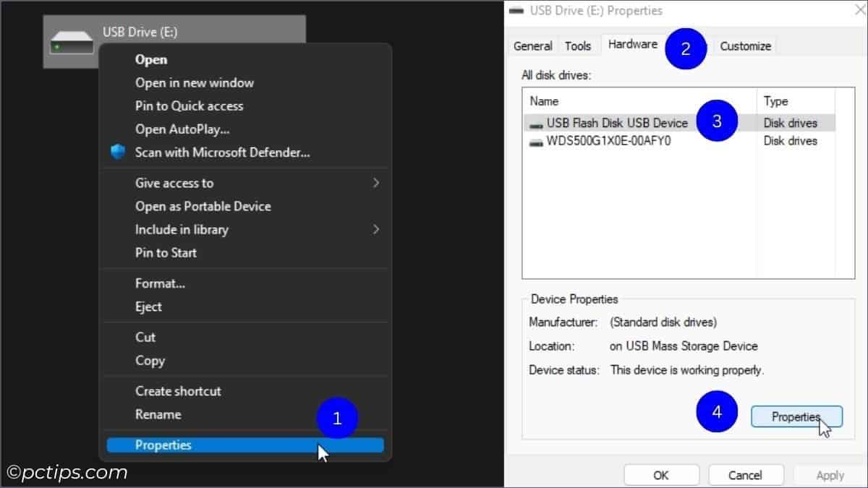Click the WDS500G1X0E drive icon
This screenshot has height=488, width=868.
click(x=536, y=142)
